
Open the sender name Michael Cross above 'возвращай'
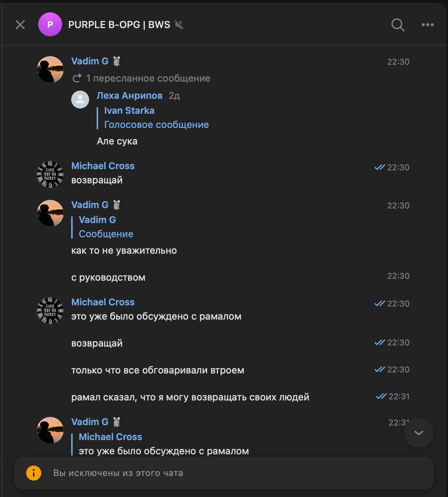[x=103, y=166]
